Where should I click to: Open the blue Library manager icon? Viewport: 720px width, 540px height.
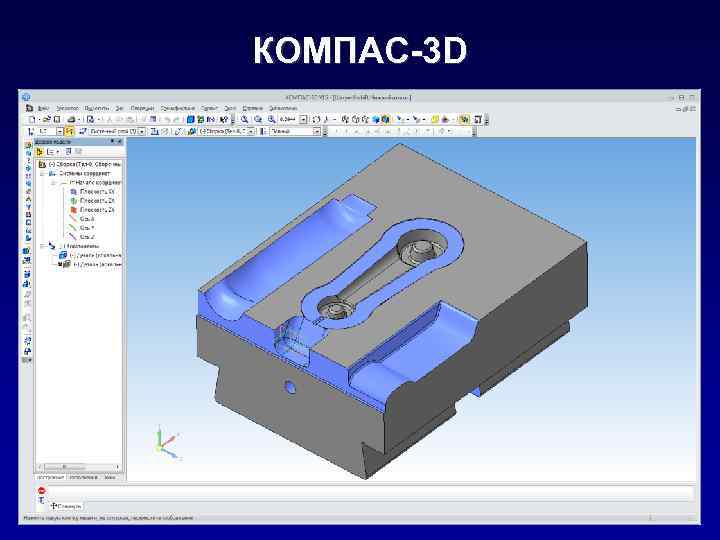click(x=191, y=119)
